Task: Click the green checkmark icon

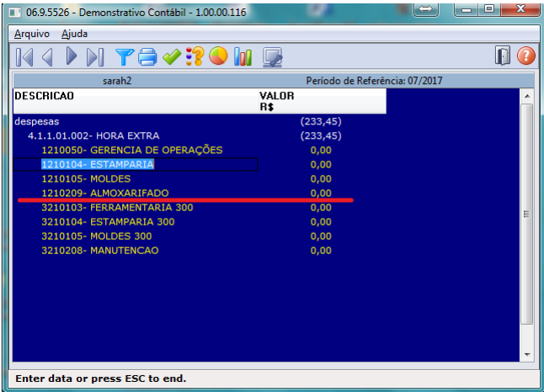Action: coord(172,57)
